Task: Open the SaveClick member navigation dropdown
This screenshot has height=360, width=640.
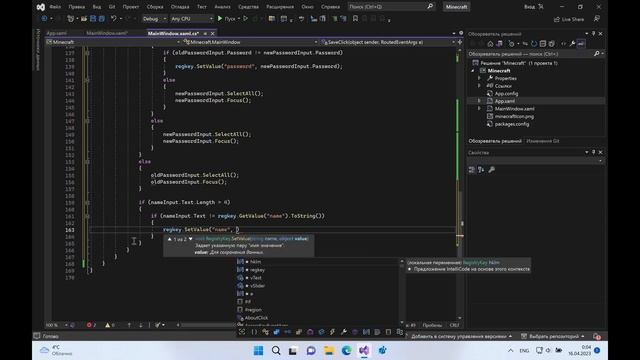Action: pyautogui.click(x=388, y=42)
